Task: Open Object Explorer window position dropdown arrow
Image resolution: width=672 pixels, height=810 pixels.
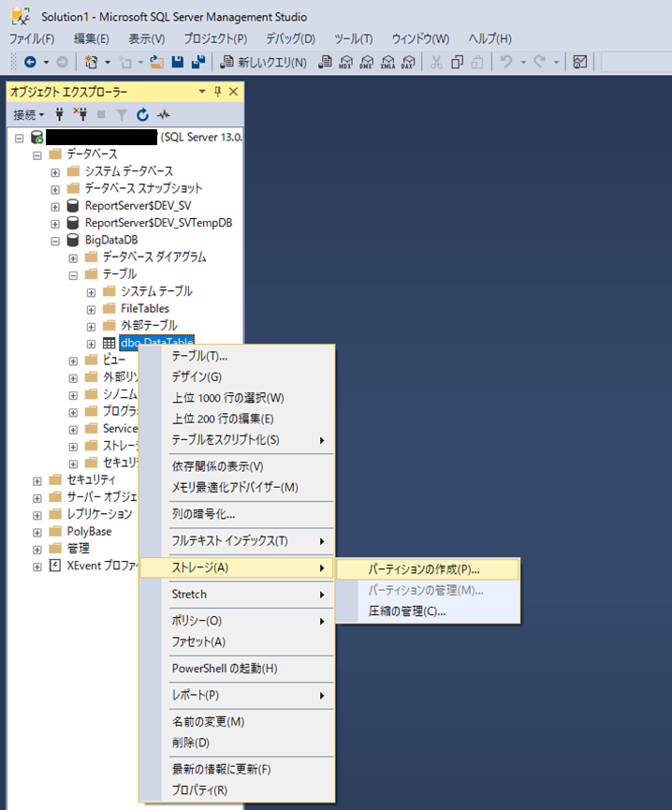Action: tap(202, 92)
